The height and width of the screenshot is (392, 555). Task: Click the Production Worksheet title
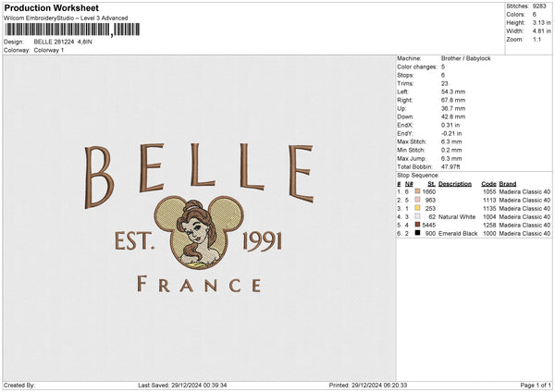(51, 7)
